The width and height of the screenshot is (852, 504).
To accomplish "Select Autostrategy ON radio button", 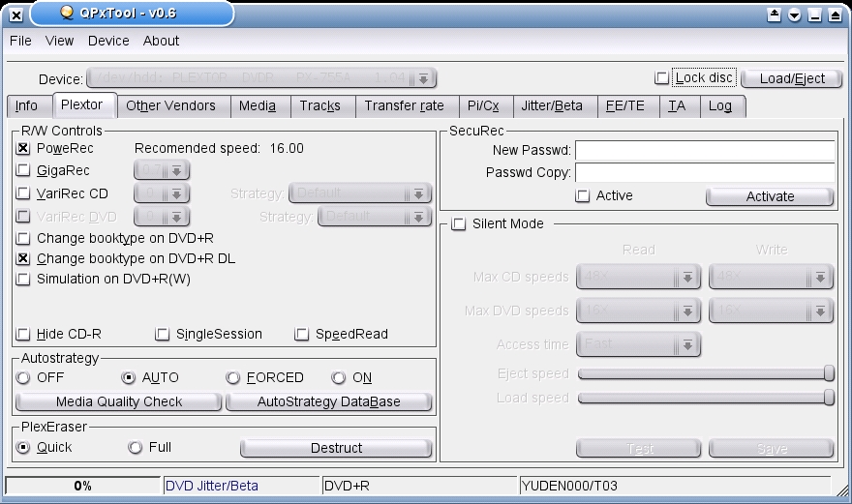I will (339, 378).
